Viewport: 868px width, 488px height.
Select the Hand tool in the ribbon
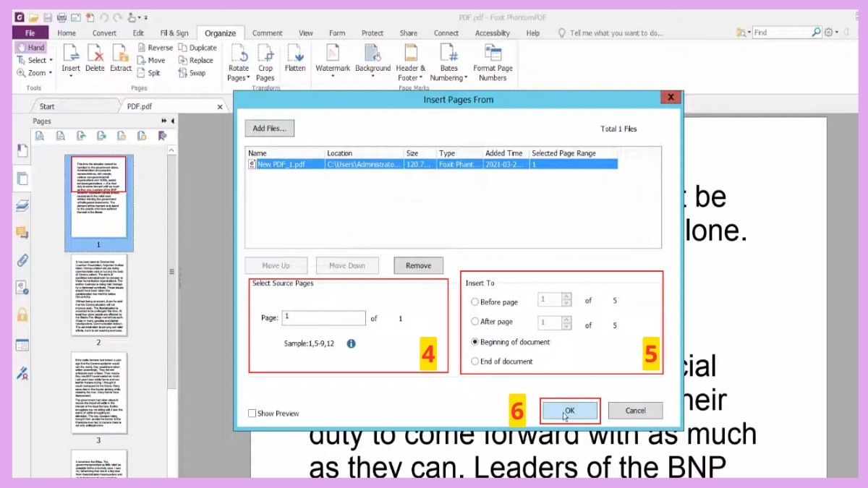click(x=30, y=47)
